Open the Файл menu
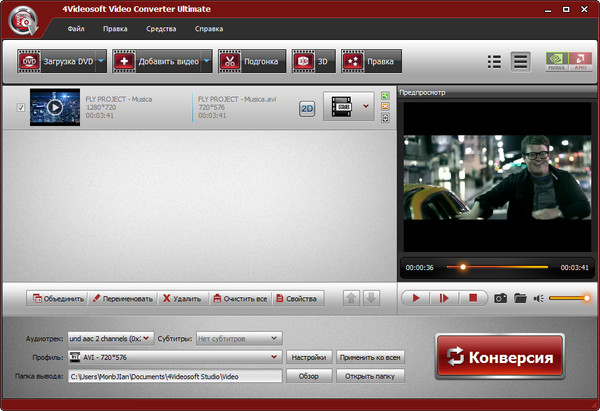Image resolution: width=600 pixels, height=411 pixels. [76, 29]
